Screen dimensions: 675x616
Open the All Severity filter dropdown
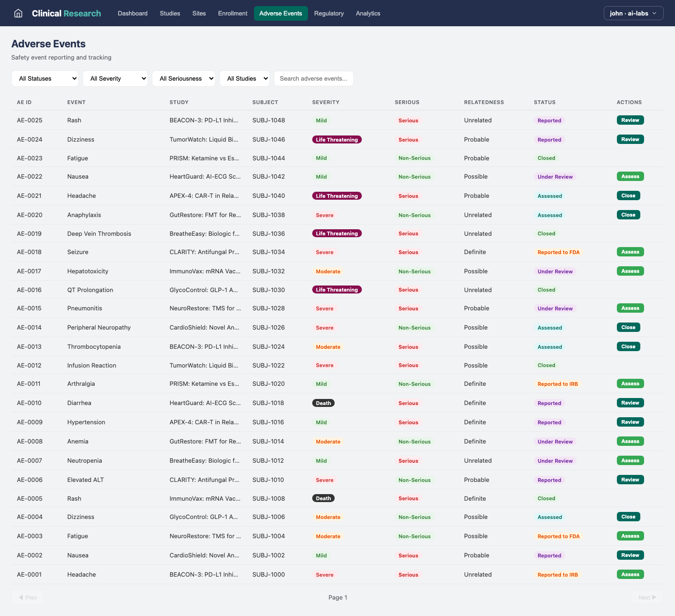pos(115,79)
